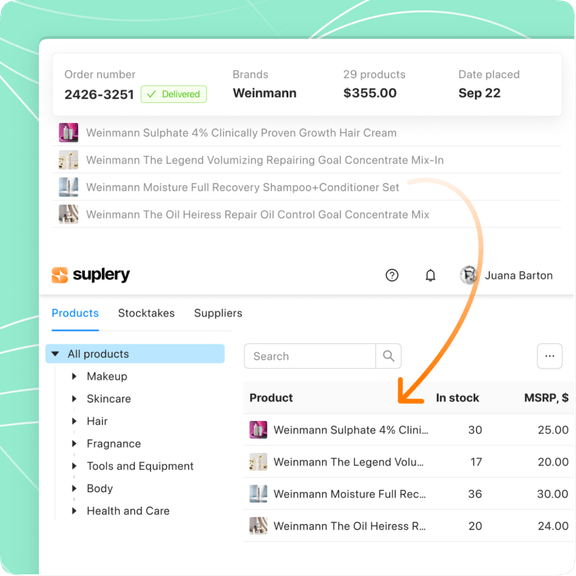Select the Hair category label
Image resolution: width=576 pixels, height=576 pixels.
[x=97, y=421]
